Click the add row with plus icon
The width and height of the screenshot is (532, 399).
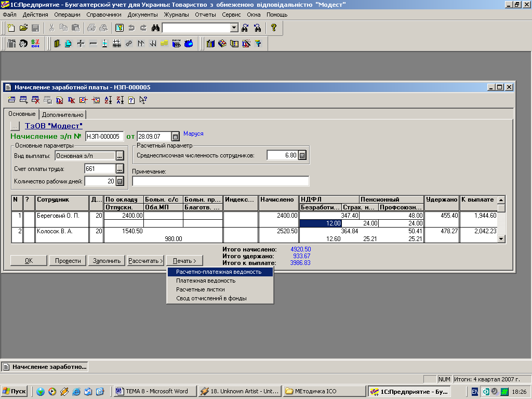coord(24,100)
